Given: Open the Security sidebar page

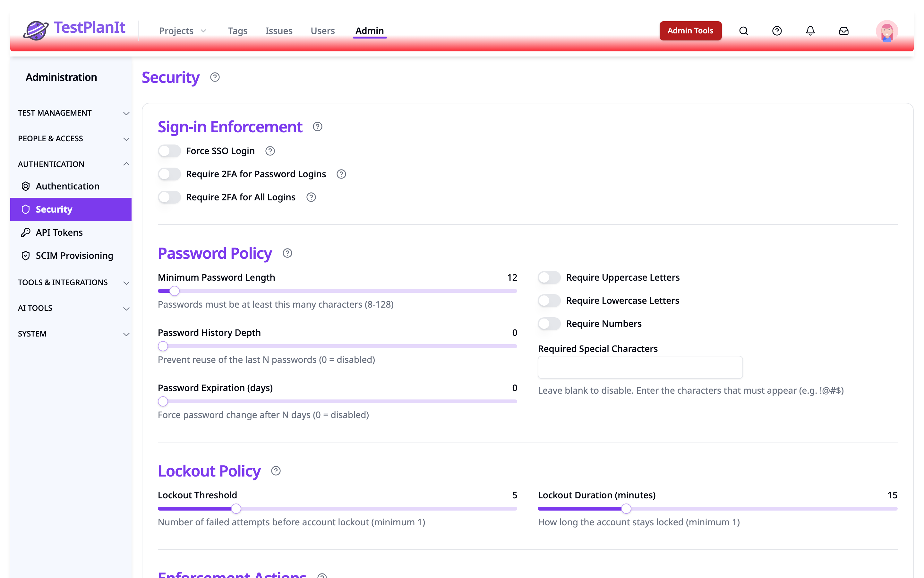Looking at the screenshot, I should tap(71, 209).
